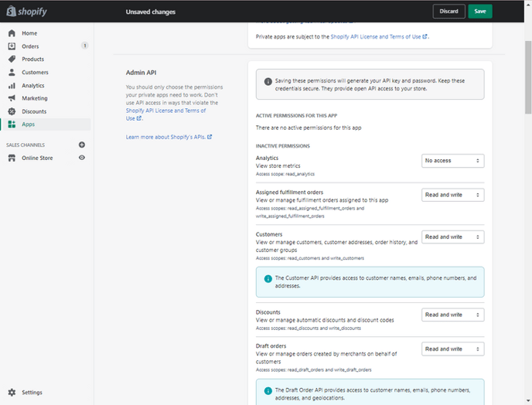Image resolution: width=532 pixels, height=405 pixels.
Task: Click info icon in Customer API notice
Action: click(268, 279)
